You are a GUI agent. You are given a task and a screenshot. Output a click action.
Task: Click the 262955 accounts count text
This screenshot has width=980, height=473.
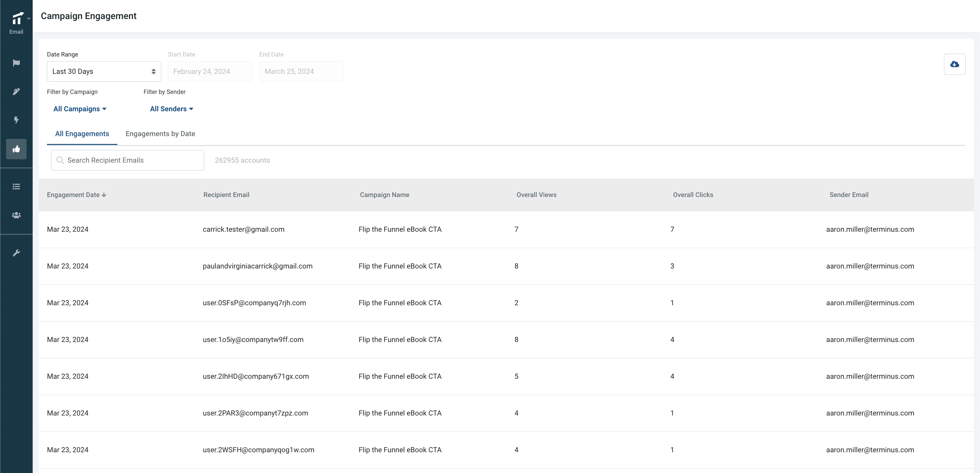(242, 160)
